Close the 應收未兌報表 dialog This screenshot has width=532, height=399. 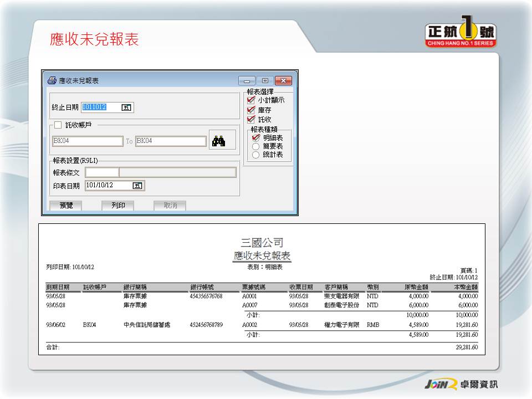click(x=283, y=81)
